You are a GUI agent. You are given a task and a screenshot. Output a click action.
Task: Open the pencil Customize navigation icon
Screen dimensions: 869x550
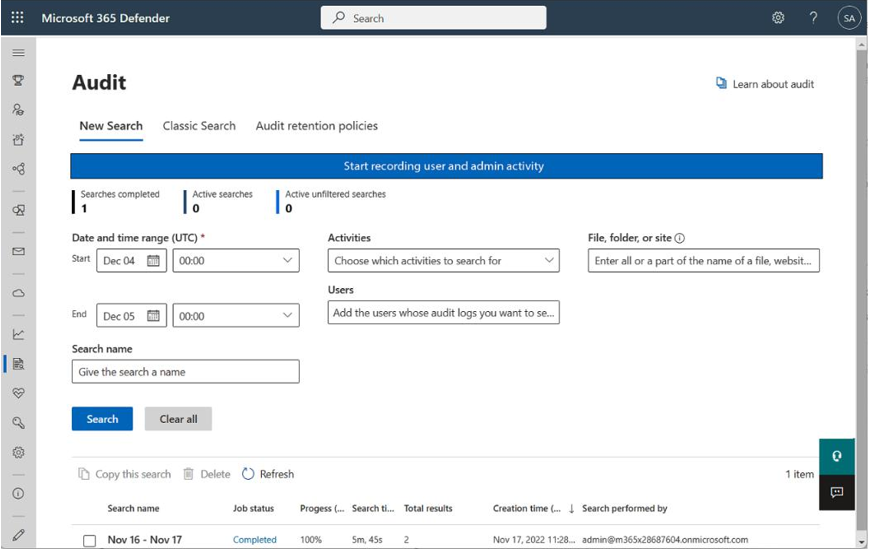[18, 534]
